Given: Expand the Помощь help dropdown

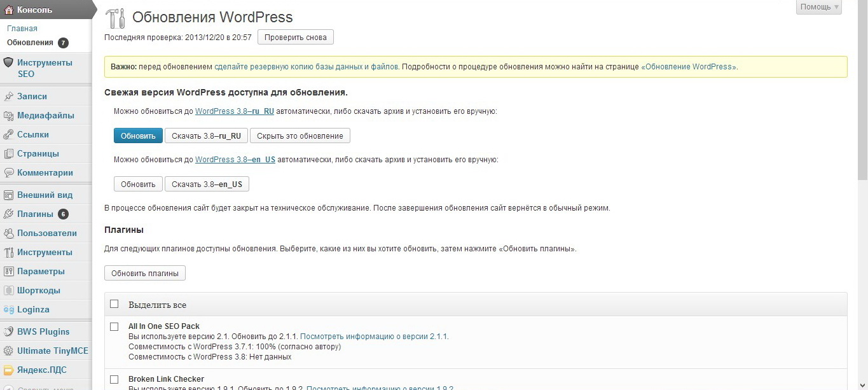Looking at the screenshot, I should pyautogui.click(x=818, y=7).
